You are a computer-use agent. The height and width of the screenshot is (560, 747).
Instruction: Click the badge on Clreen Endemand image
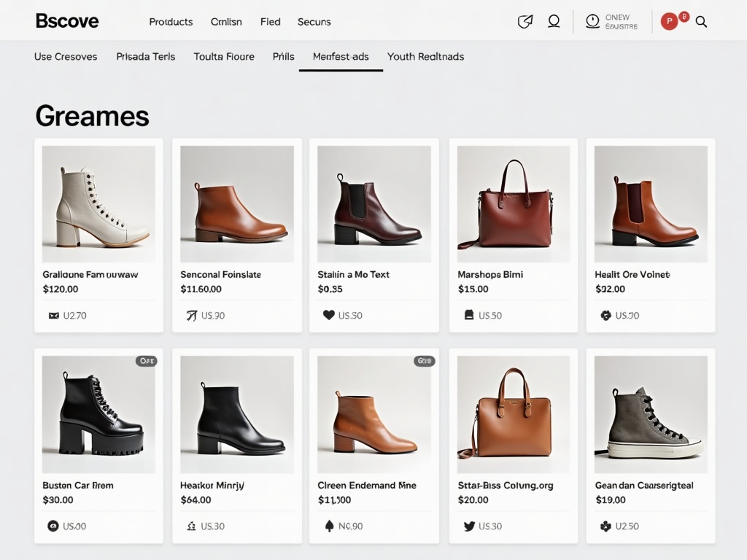(424, 361)
